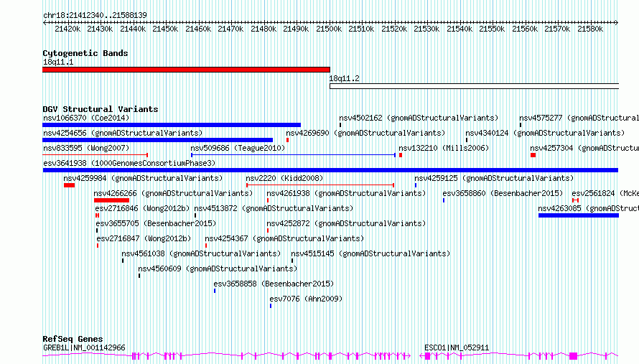Image resolution: width=639 pixels, height=364 pixels.
Task: Open nsv4263085 variant label
Action: click(589, 208)
